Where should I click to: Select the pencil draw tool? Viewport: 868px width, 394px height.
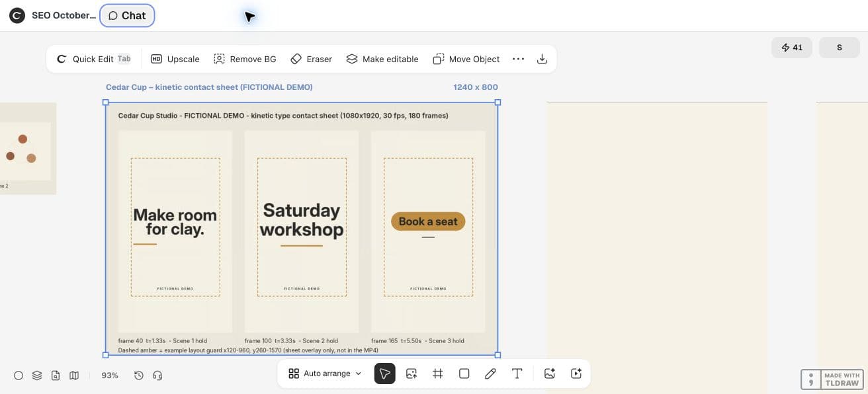(x=490, y=374)
